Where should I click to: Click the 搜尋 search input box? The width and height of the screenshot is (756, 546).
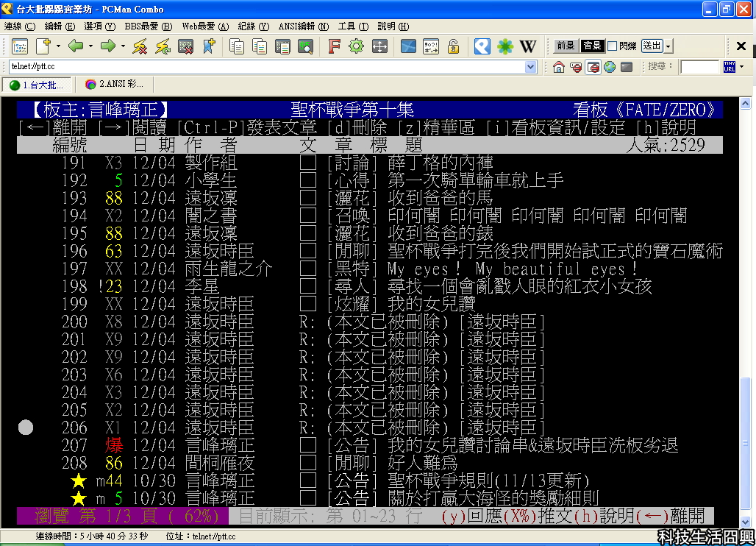[x=699, y=66]
